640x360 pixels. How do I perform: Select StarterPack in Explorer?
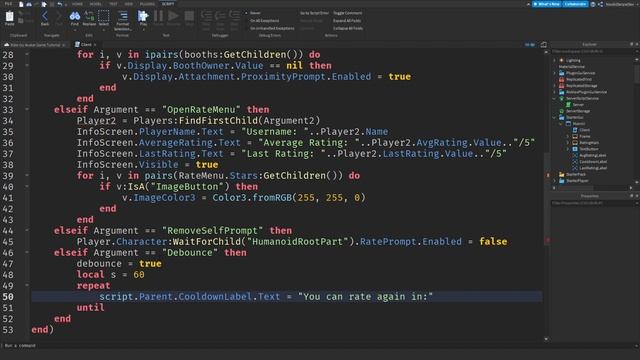point(576,174)
